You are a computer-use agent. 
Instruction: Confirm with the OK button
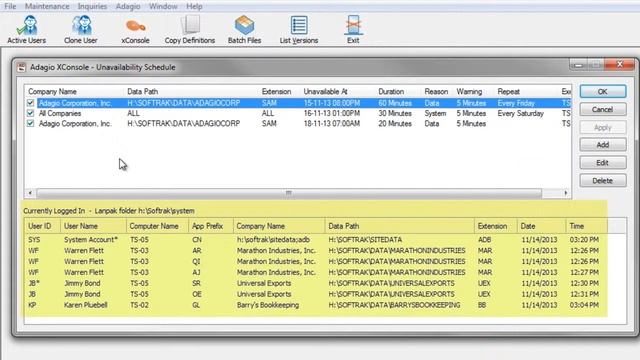pos(602,91)
